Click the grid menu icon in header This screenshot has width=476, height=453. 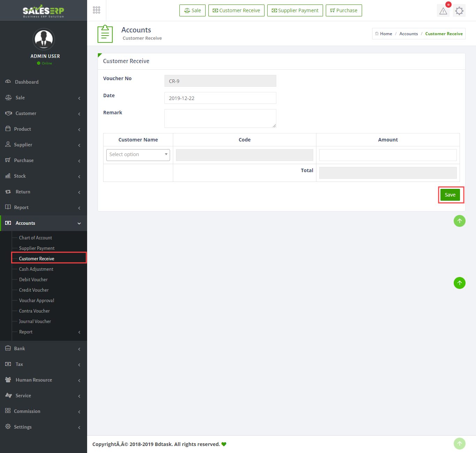click(97, 10)
